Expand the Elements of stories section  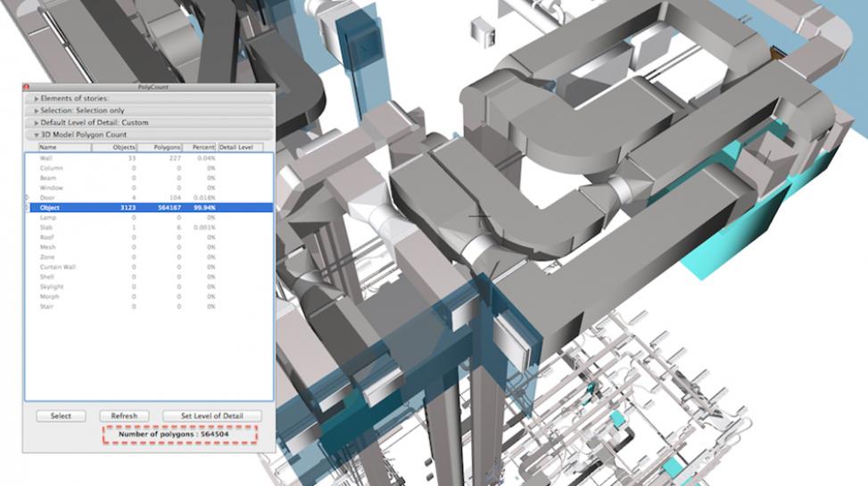(37, 98)
